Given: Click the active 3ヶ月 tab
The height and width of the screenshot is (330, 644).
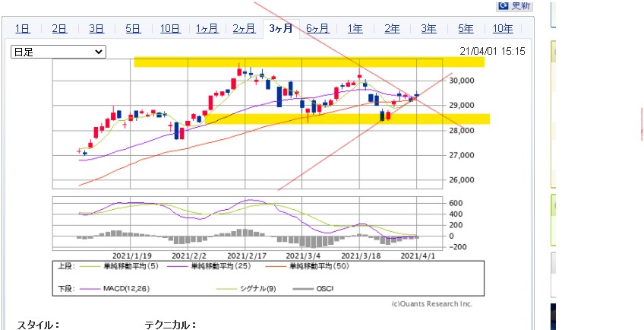Looking at the screenshot, I should point(281,29).
